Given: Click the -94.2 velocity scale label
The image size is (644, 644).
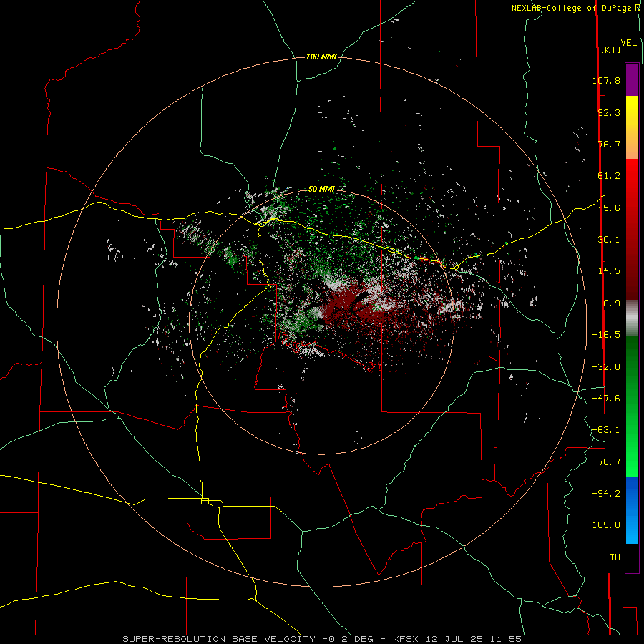Looking at the screenshot, I should [x=606, y=494].
